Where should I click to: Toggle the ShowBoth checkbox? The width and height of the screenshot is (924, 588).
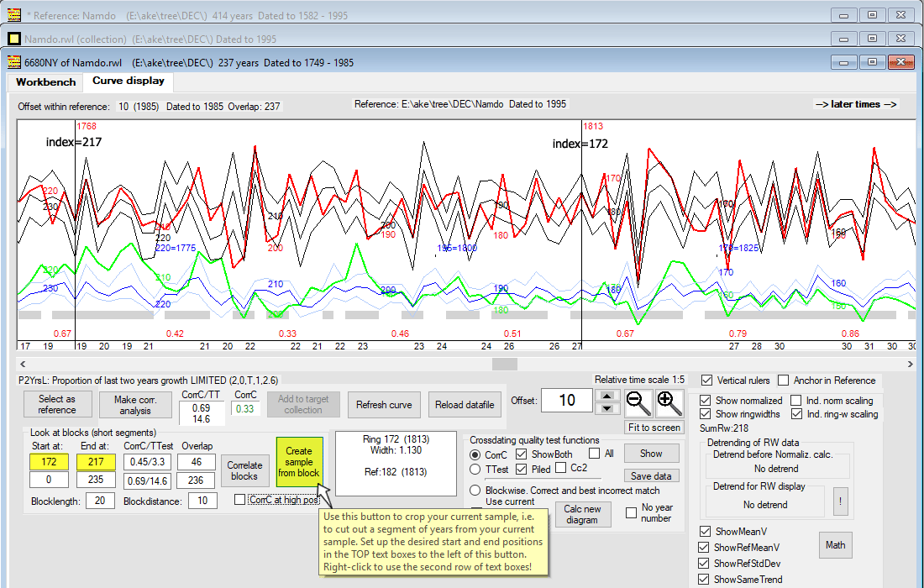click(x=521, y=454)
